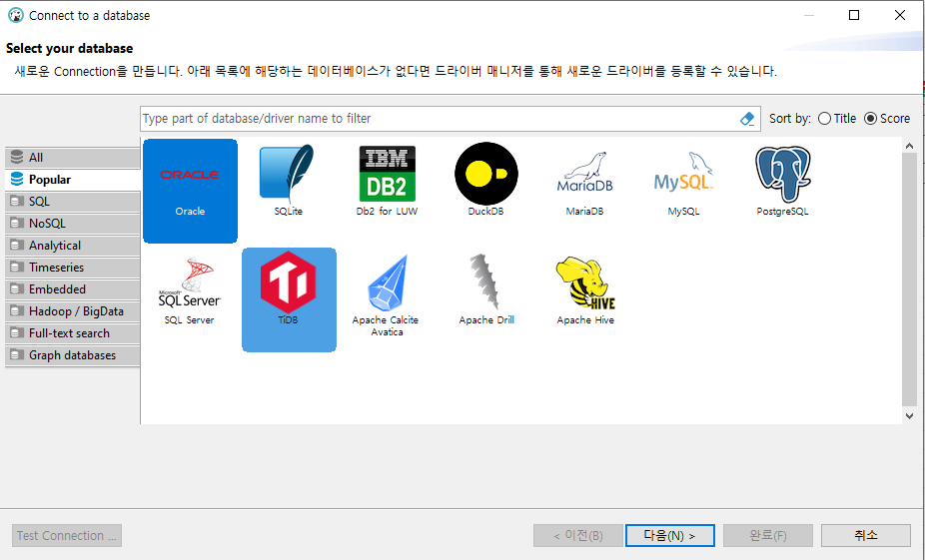Screen dimensions: 925x560
Task: Open the Embedded databases category
Action: 73,289
